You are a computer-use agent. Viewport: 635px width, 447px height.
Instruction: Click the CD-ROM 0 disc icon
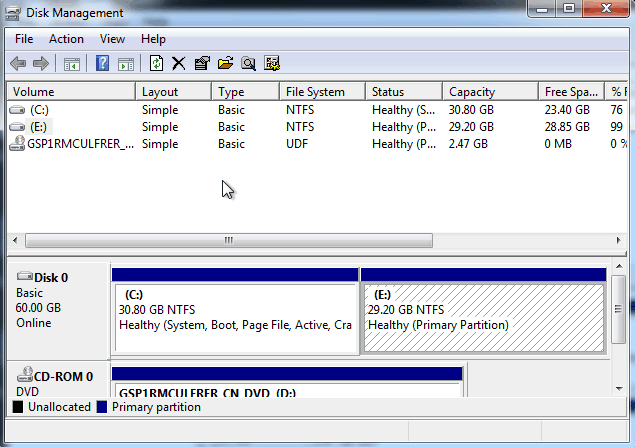[x=25, y=374]
